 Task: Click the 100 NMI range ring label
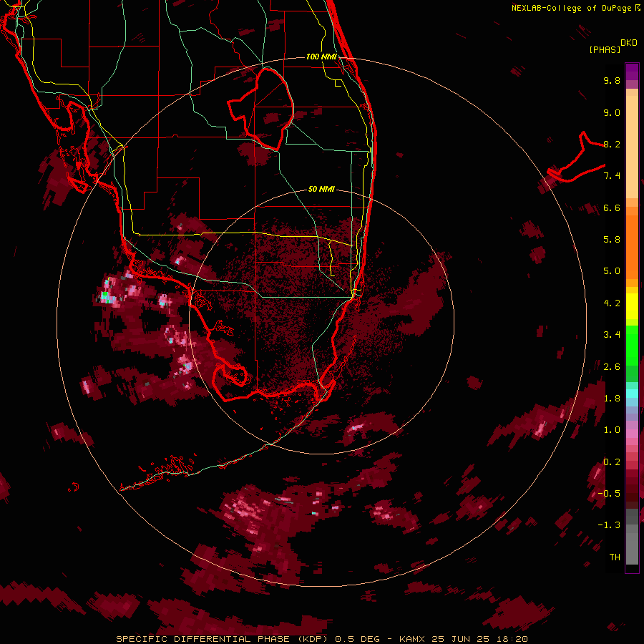321,57
